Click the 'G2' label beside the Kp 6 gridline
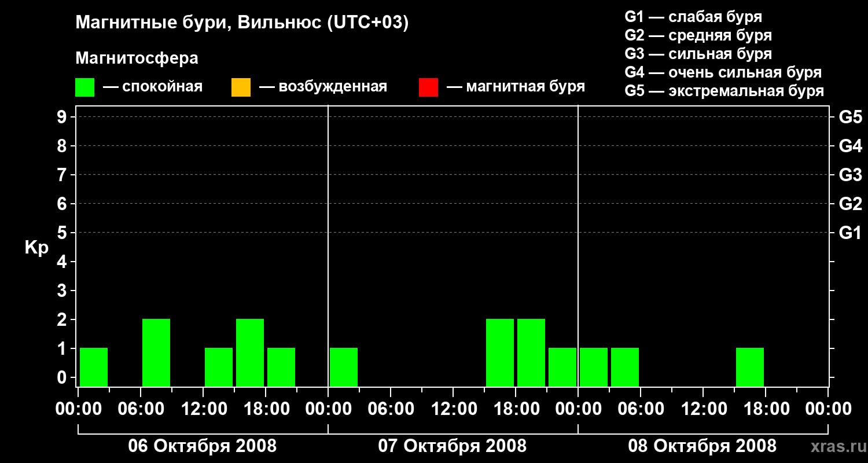This screenshot has height=463, width=868. [850, 204]
